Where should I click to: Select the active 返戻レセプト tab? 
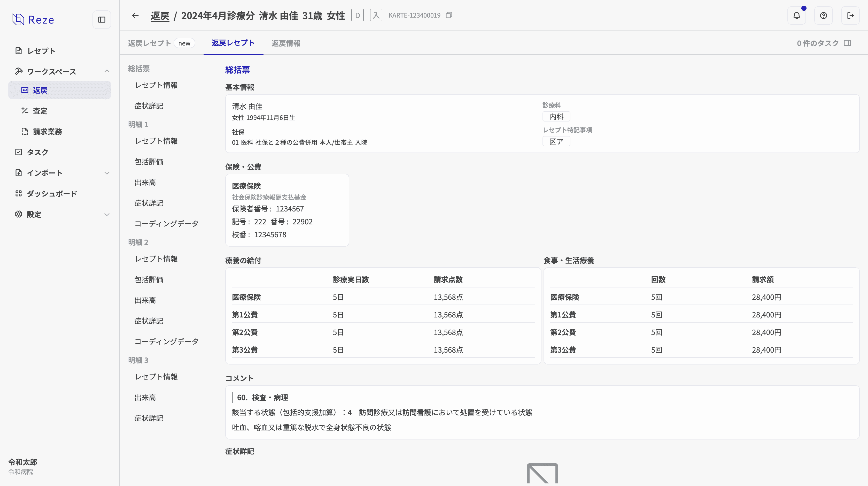pos(233,43)
